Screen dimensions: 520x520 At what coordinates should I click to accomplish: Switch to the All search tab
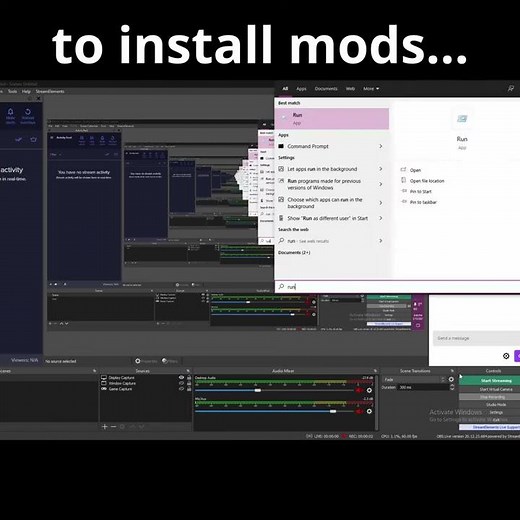(285, 89)
